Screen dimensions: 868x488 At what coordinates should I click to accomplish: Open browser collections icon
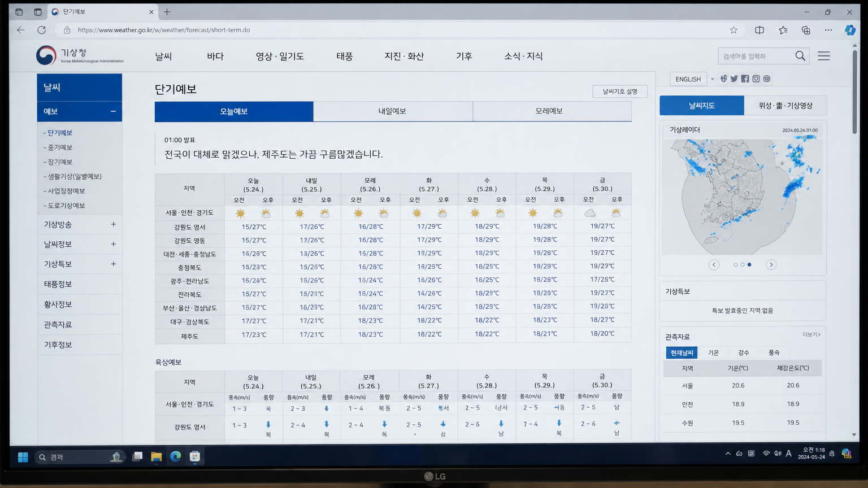806,30
